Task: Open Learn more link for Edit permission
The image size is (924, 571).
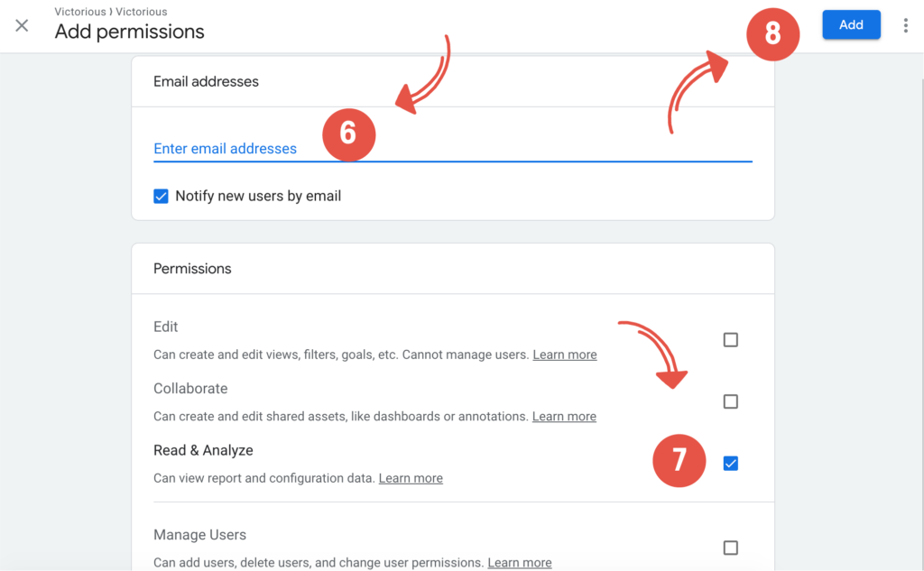Action: [565, 355]
